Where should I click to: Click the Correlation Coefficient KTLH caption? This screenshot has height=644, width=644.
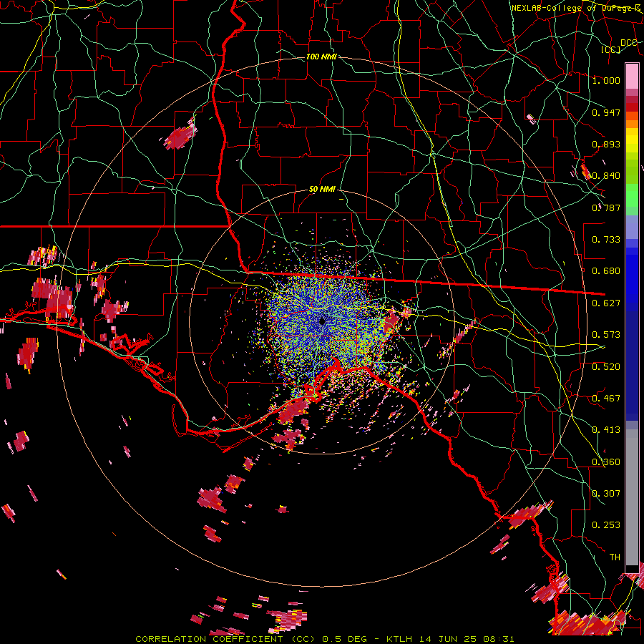coord(324,639)
